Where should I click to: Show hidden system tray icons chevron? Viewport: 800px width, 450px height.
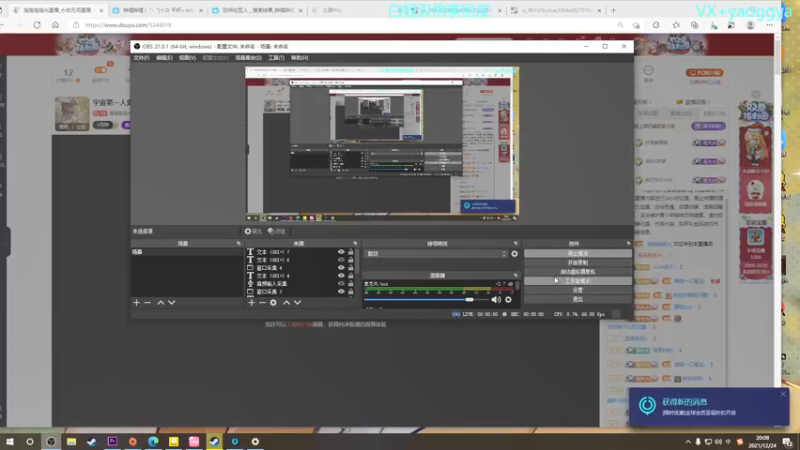(688, 442)
